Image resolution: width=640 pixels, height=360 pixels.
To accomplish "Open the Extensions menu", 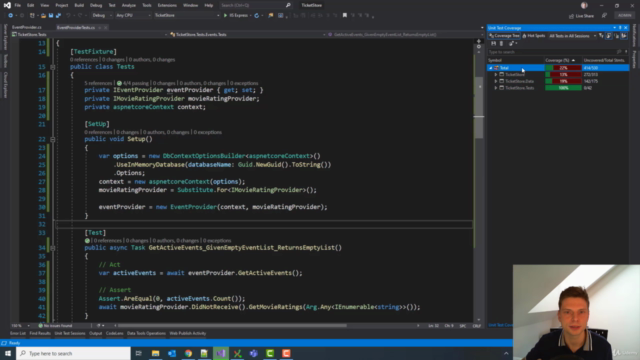I will (x=167, y=5).
